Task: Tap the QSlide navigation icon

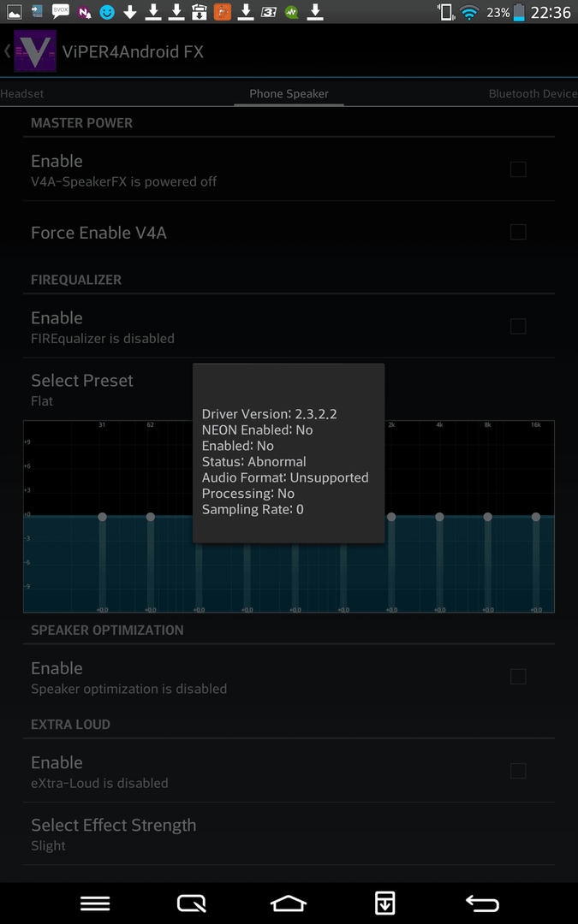Action: pos(192,903)
